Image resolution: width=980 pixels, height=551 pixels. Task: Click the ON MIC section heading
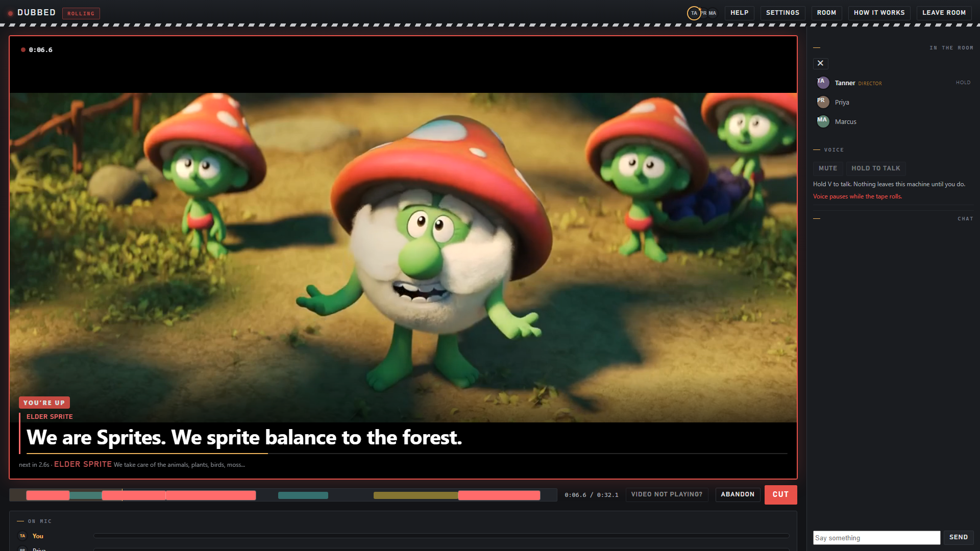click(39, 521)
